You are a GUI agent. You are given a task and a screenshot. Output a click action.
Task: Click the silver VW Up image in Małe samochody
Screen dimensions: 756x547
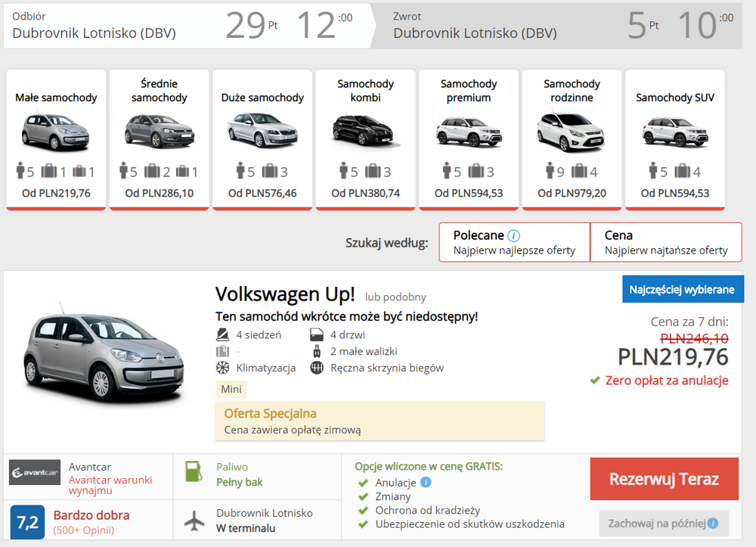click(55, 131)
